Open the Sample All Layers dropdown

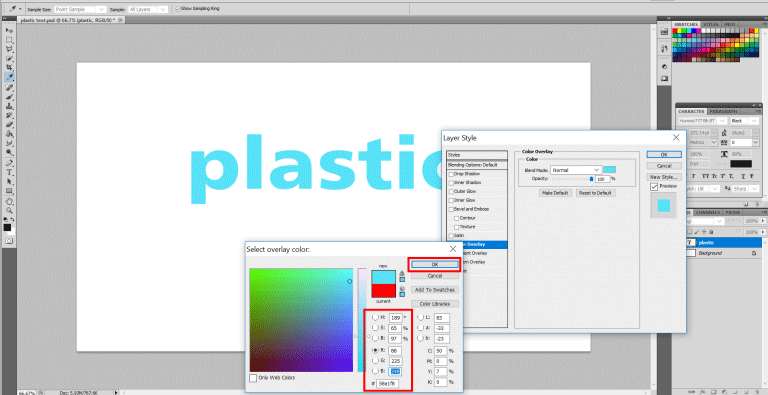point(148,9)
